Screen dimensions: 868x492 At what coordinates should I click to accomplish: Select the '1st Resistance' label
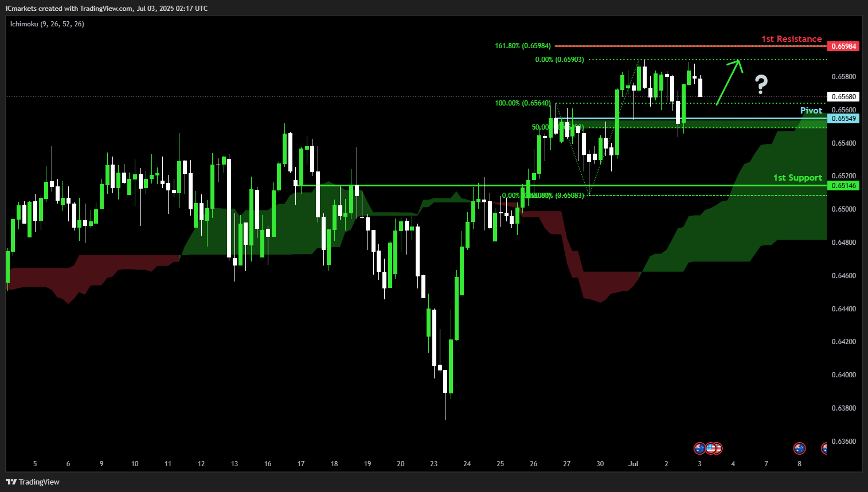(x=792, y=39)
